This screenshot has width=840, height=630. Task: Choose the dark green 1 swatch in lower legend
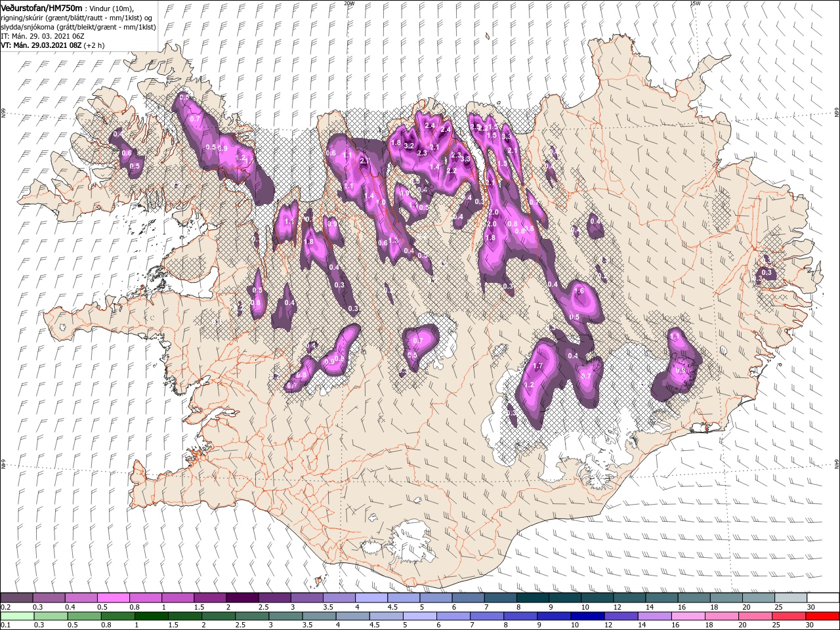(151, 616)
